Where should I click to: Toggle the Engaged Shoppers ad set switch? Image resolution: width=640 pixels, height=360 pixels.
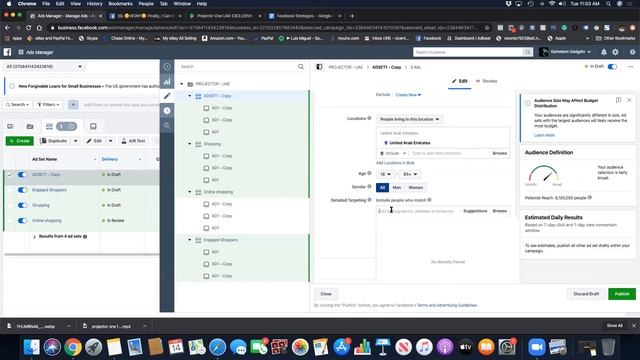coord(22,190)
